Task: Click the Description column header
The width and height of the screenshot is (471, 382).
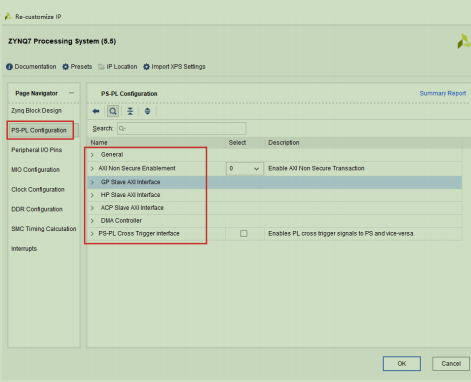Action: click(x=284, y=143)
